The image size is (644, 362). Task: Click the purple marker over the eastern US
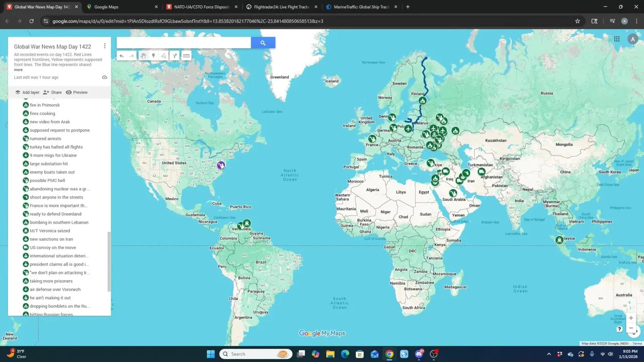coord(221,165)
